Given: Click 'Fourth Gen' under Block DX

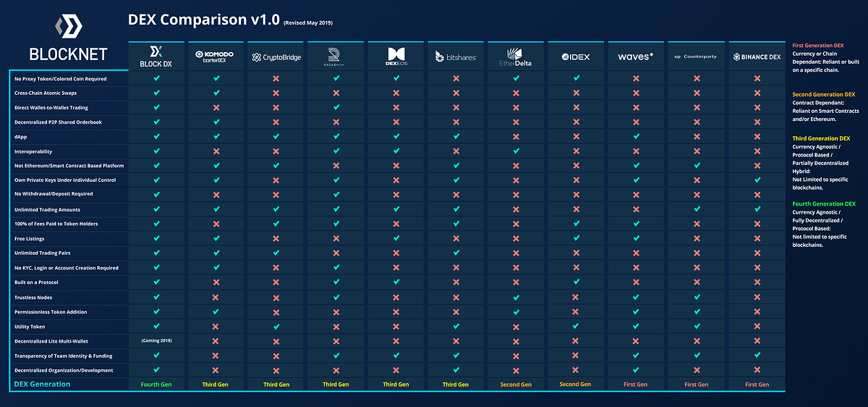Looking at the screenshot, I should 156,385.
